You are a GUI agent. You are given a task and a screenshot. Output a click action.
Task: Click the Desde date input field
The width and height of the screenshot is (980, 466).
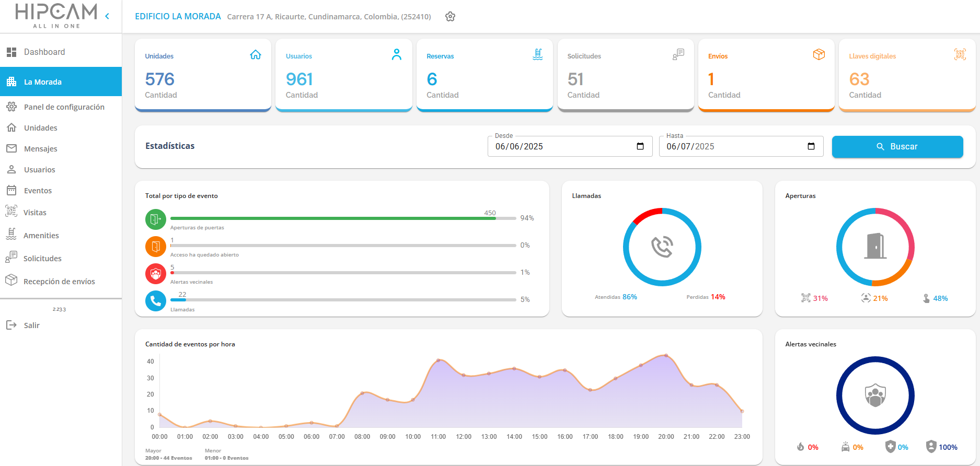(570, 146)
